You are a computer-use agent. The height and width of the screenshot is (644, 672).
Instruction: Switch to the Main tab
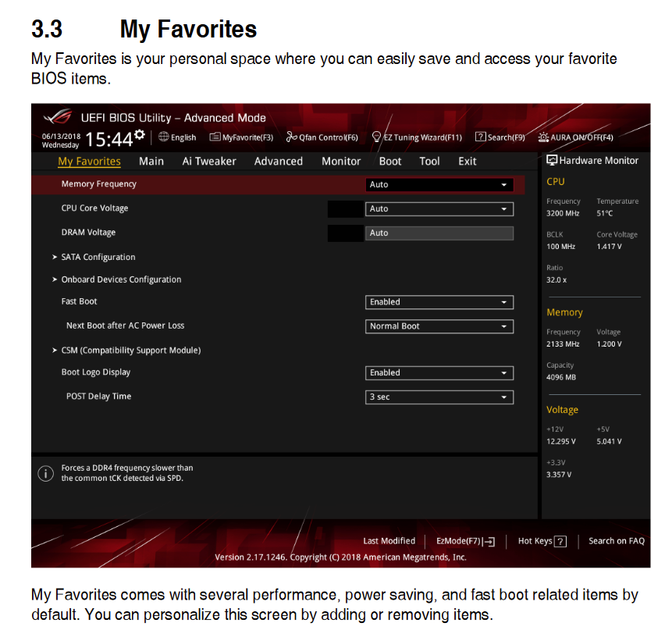click(x=151, y=162)
